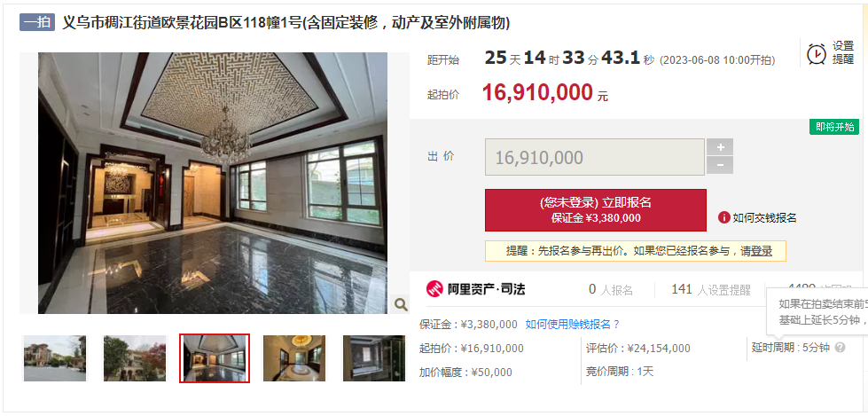Viewport: 868px width, 416px height.
Task: Click the question mark icon next to 延时周期
Action: (x=840, y=348)
